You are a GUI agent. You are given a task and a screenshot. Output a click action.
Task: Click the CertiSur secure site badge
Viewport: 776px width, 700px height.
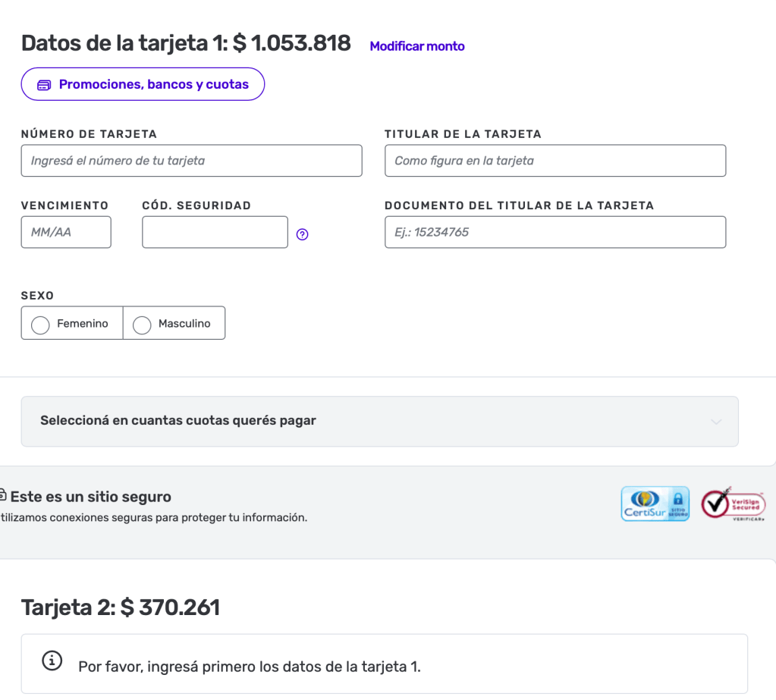point(655,504)
